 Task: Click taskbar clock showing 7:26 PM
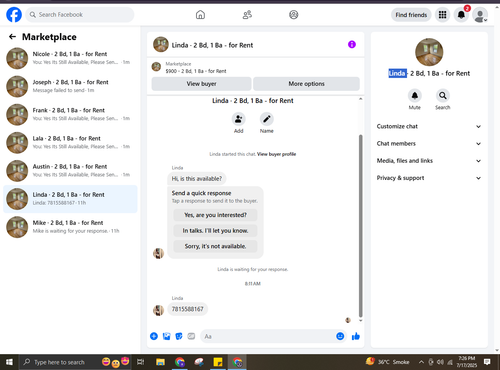pos(467,362)
